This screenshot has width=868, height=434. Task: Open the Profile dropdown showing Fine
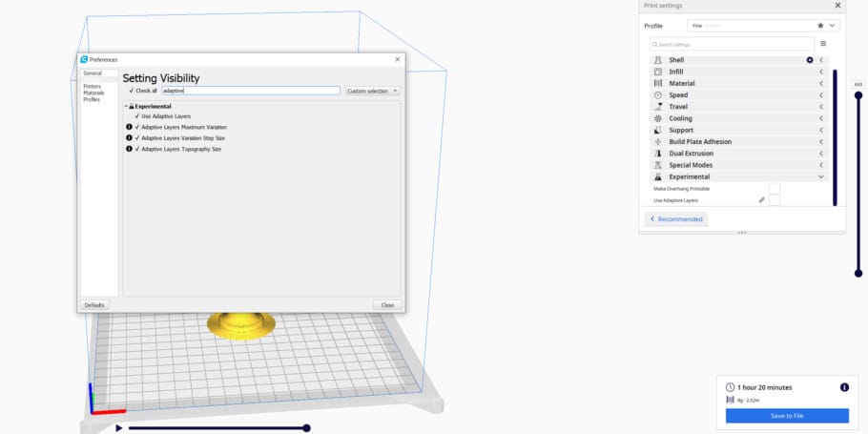click(x=763, y=26)
